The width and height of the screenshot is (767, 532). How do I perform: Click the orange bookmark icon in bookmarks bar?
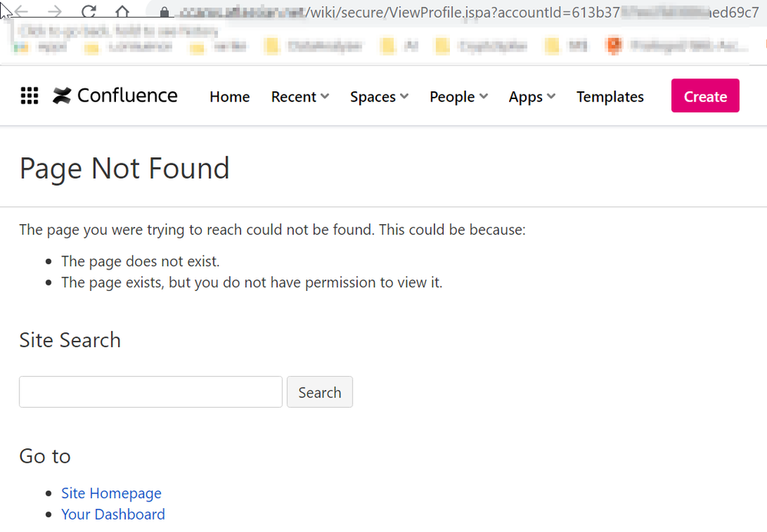click(613, 46)
